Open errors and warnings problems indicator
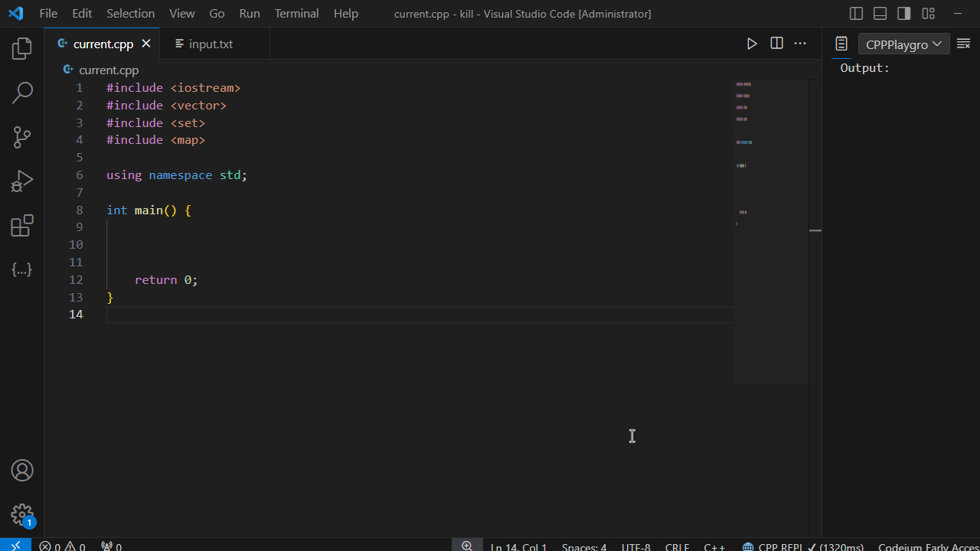Viewport: 980px width, 551px height. pyautogui.click(x=62, y=546)
